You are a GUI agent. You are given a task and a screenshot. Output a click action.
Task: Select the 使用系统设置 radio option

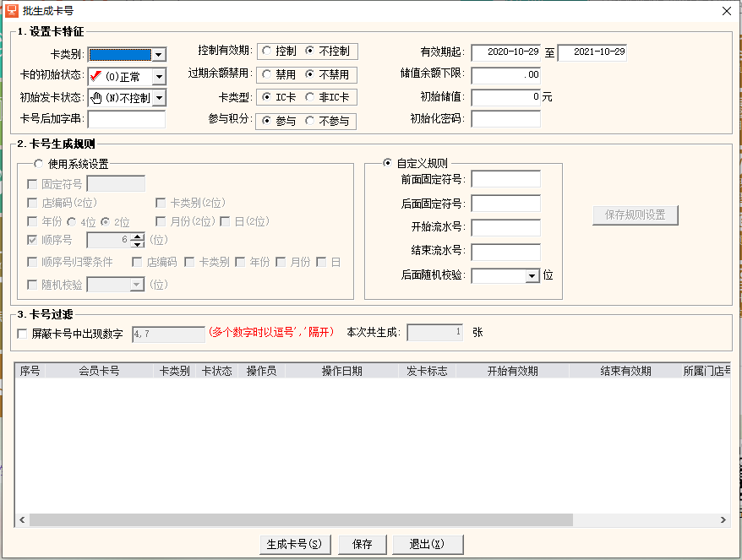(x=39, y=164)
